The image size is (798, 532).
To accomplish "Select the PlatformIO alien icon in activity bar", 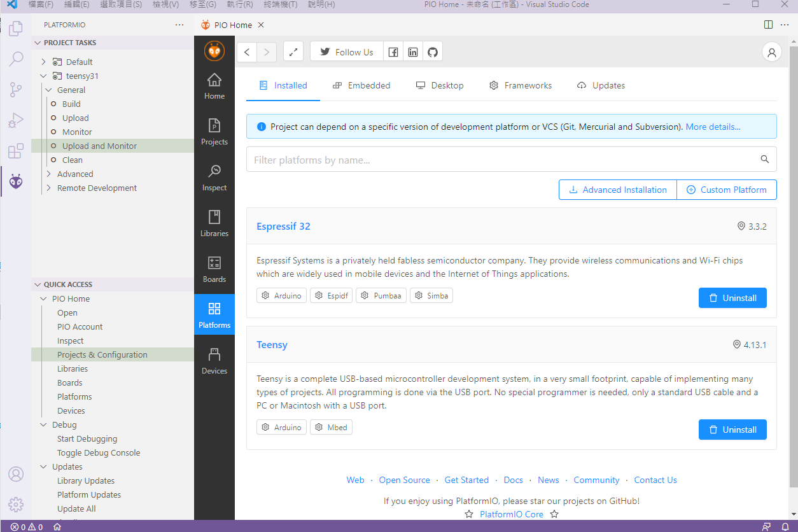I will pos(16,181).
